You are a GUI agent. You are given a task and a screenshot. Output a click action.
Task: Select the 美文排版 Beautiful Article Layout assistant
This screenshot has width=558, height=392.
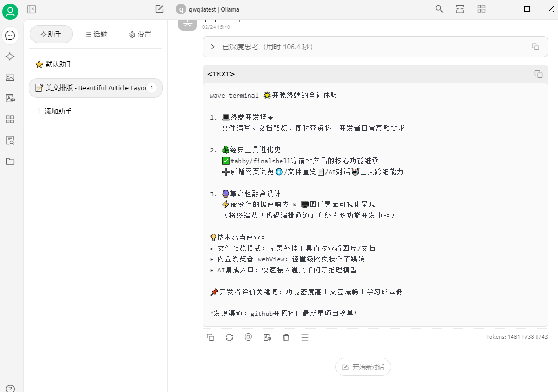point(96,88)
